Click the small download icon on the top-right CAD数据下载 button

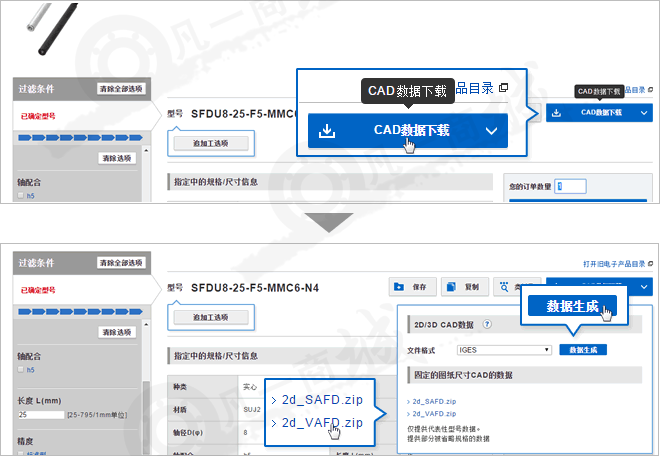click(556, 112)
